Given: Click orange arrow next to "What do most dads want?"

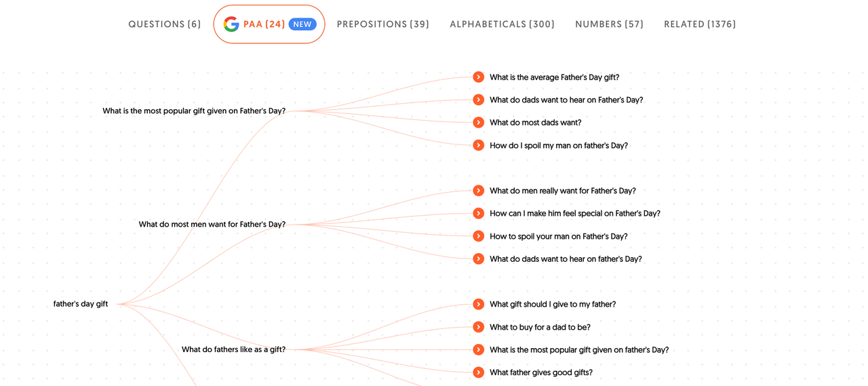Looking at the screenshot, I should 478,123.
